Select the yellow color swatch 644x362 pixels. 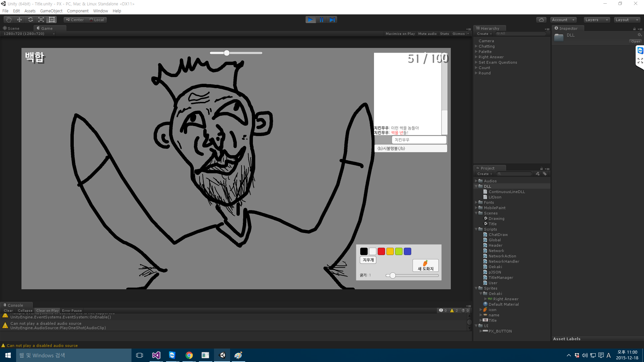390,251
